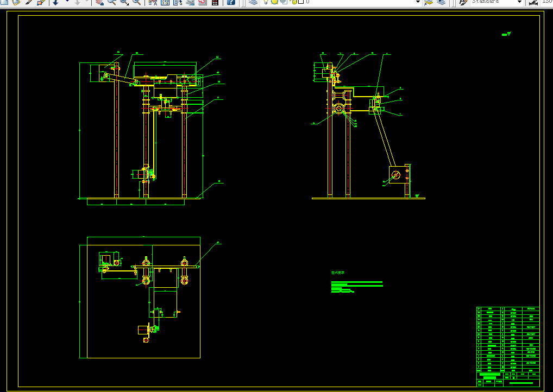The height and width of the screenshot is (392, 553).
Task: Click the parts list title block table
Action: pos(508,347)
